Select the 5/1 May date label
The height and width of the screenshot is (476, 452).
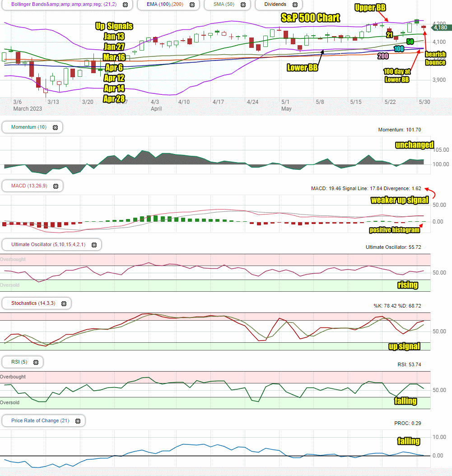click(286, 105)
